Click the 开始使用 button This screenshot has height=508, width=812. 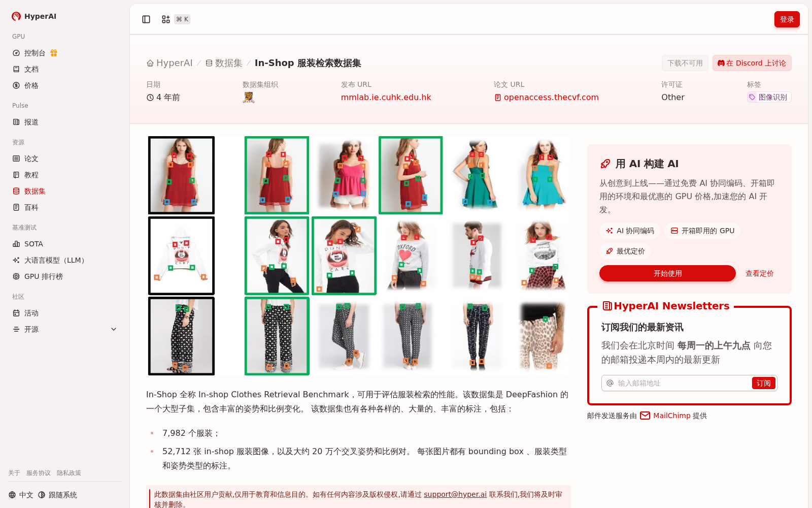click(x=667, y=273)
